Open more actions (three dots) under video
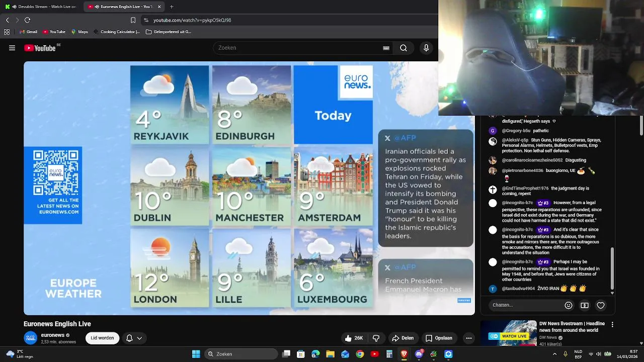Screen dimensions: 644x362 469,338
